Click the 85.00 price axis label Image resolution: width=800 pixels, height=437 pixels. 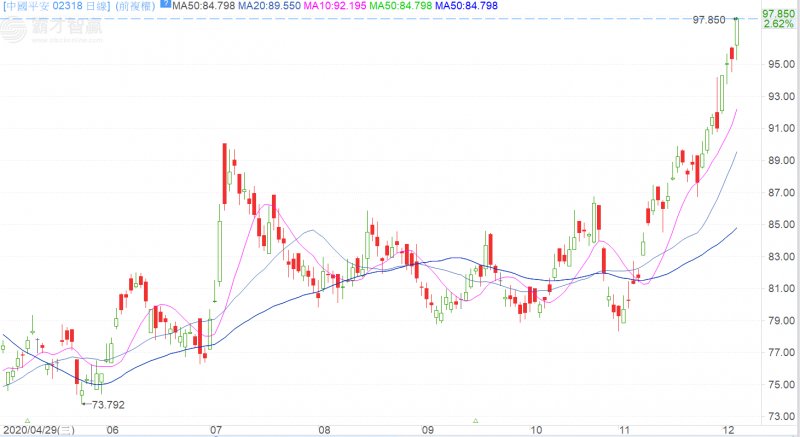pyautogui.click(x=779, y=225)
